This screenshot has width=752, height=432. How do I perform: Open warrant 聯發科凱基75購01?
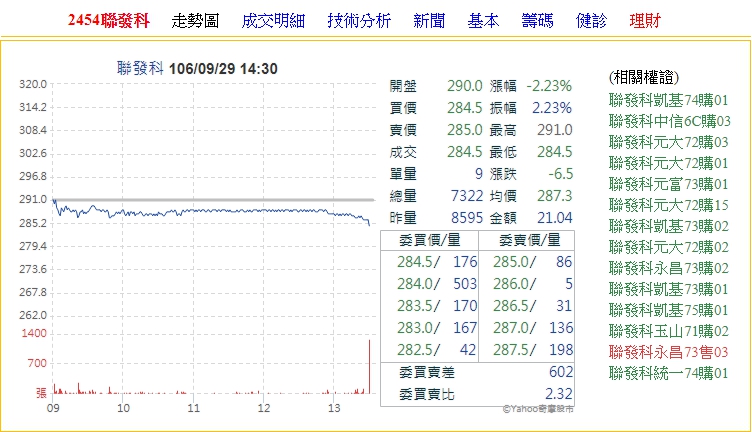click(669, 310)
